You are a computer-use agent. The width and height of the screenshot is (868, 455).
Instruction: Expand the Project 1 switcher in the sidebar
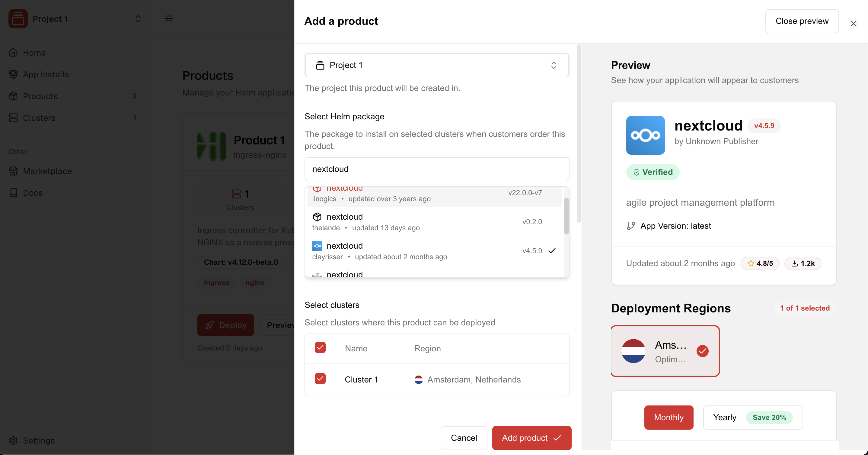(138, 18)
